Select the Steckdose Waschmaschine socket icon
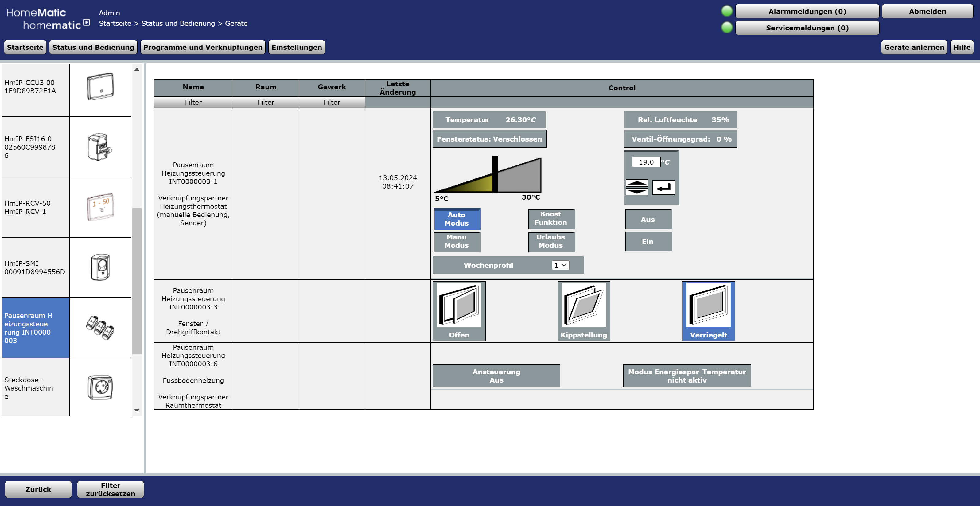Image resolution: width=980 pixels, height=506 pixels. (x=100, y=387)
